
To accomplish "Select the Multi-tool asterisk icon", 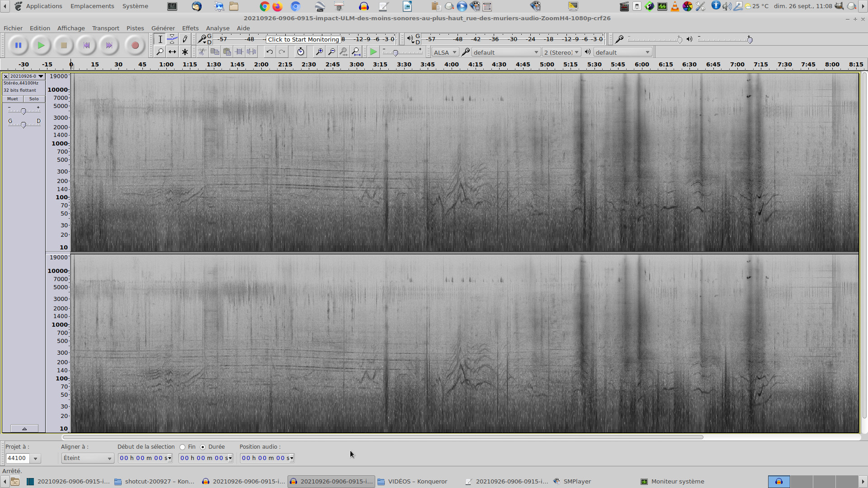I will pyautogui.click(x=185, y=52).
